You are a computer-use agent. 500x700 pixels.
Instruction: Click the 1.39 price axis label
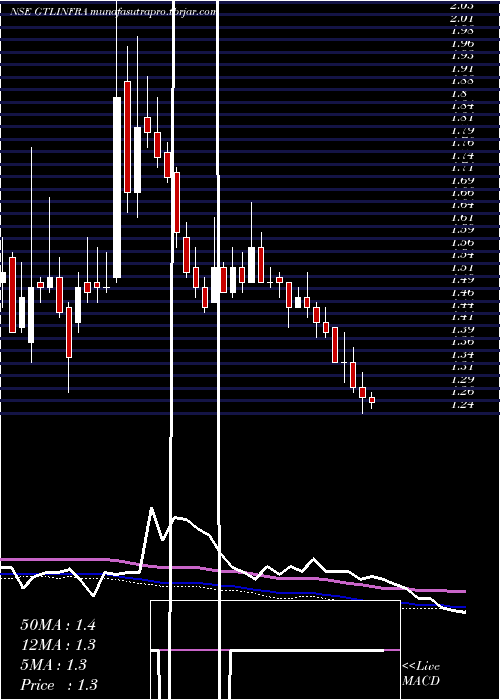click(462, 330)
